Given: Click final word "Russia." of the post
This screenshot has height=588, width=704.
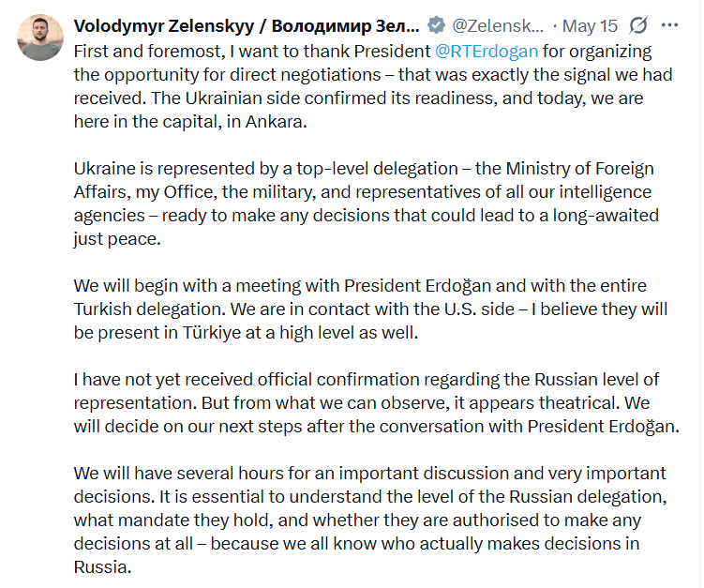Looking at the screenshot, I should pyautogui.click(x=102, y=566).
